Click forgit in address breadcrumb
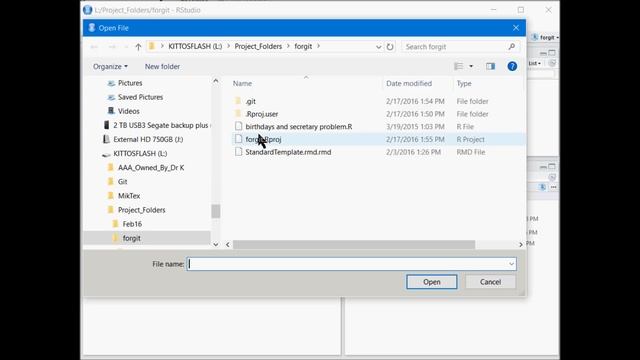 click(303, 47)
